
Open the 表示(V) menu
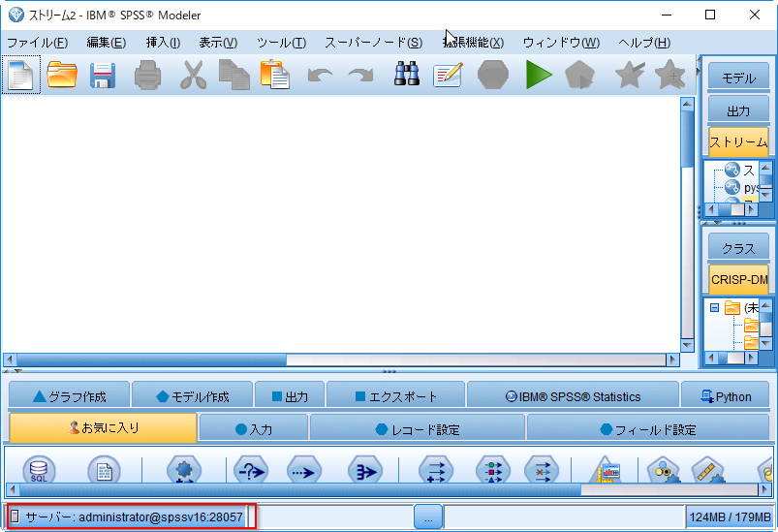(x=218, y=43)
